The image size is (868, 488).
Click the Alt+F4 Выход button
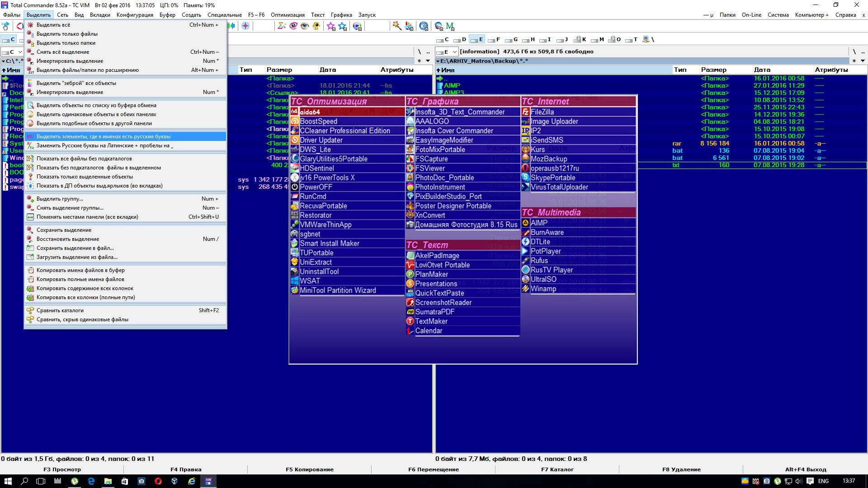pos(805,469)
